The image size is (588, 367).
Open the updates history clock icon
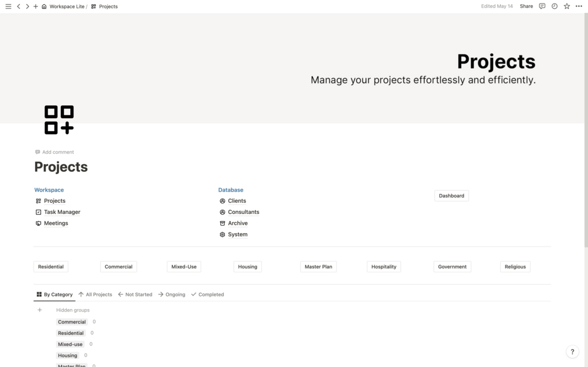click(554, 6)
